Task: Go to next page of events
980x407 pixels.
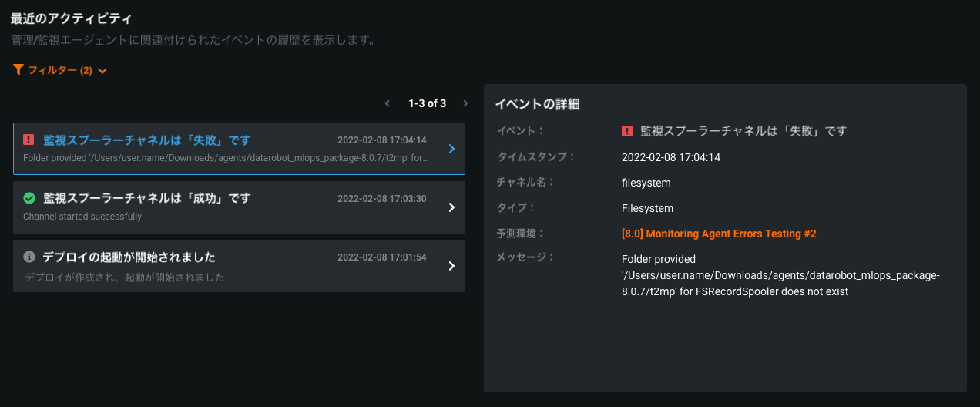Action: tap(465, 103)
